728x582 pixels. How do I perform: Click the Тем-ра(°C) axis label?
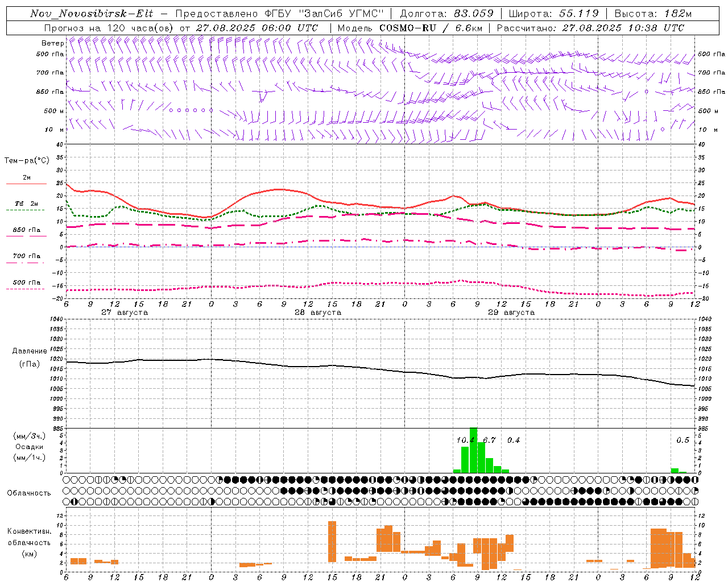tap(27, 161)
